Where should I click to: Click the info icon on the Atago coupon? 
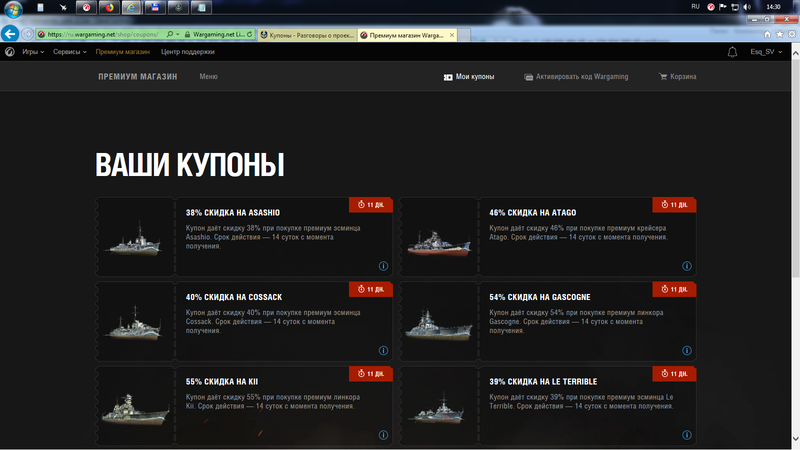pos(687,266)
